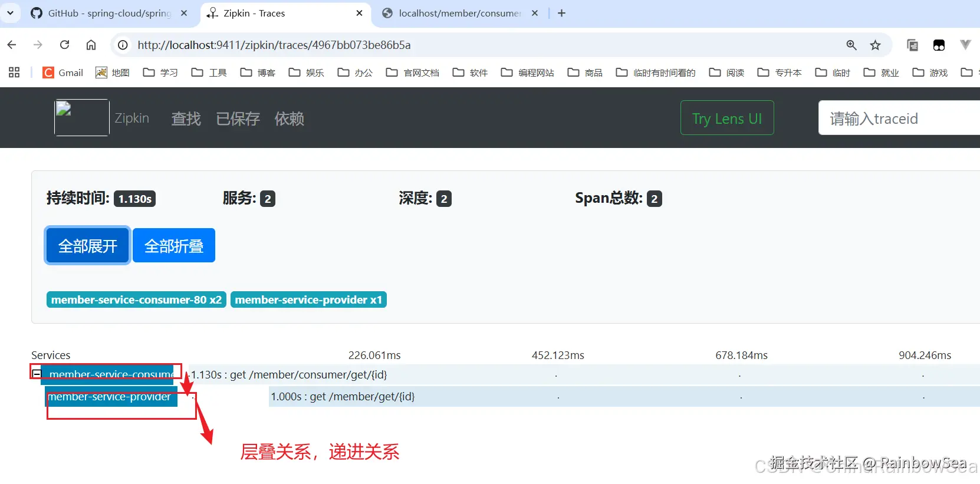Image resolution: width=980 pixels, height=484 pixels.
Task: Open the 娱乐 bookmark folder
Action: [x=307, y=73]
